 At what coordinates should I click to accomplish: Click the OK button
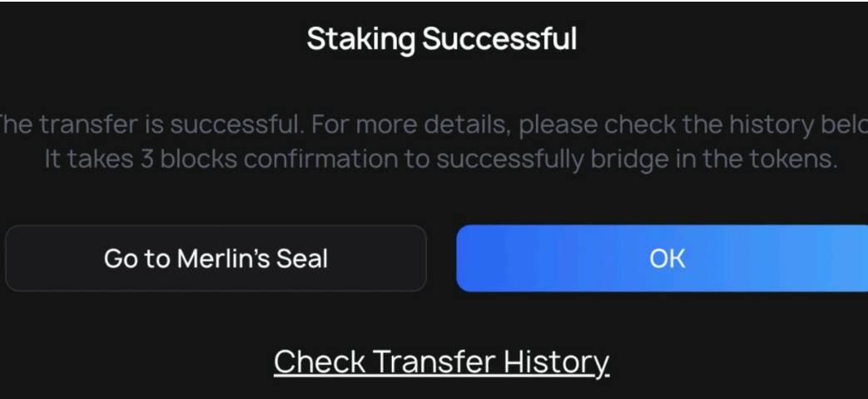click(x=662, y=258)
